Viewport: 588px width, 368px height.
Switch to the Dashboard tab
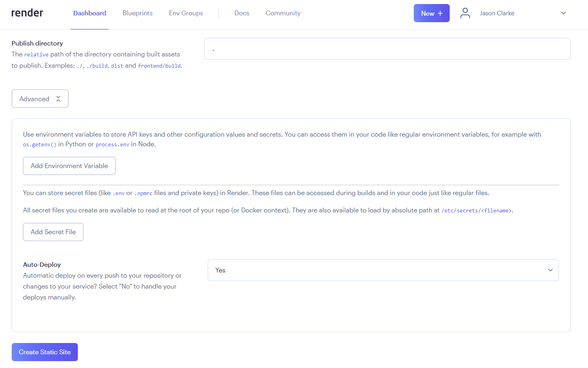point(90,13)
